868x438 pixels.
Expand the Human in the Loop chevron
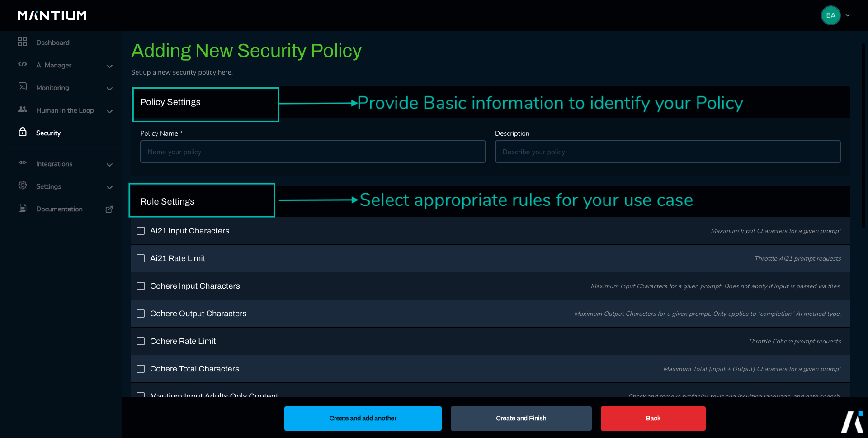[109, 111]
